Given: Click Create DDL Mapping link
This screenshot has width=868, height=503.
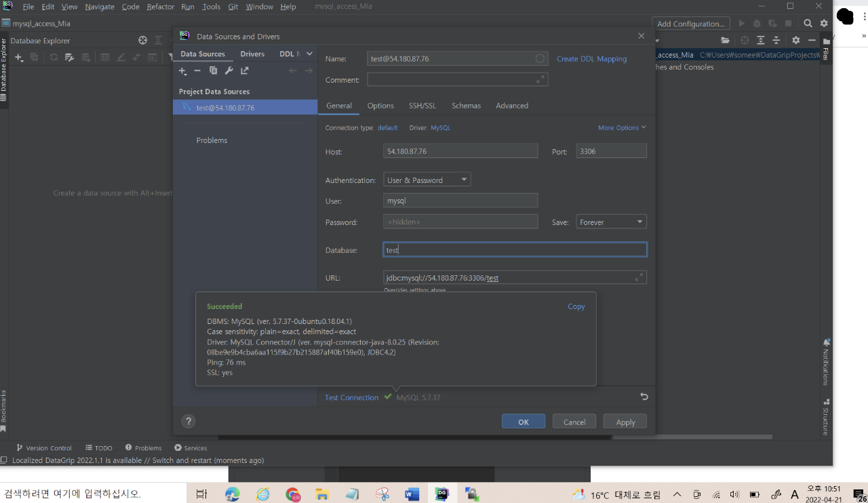Looking at the screenshot, I should (591, 59).
